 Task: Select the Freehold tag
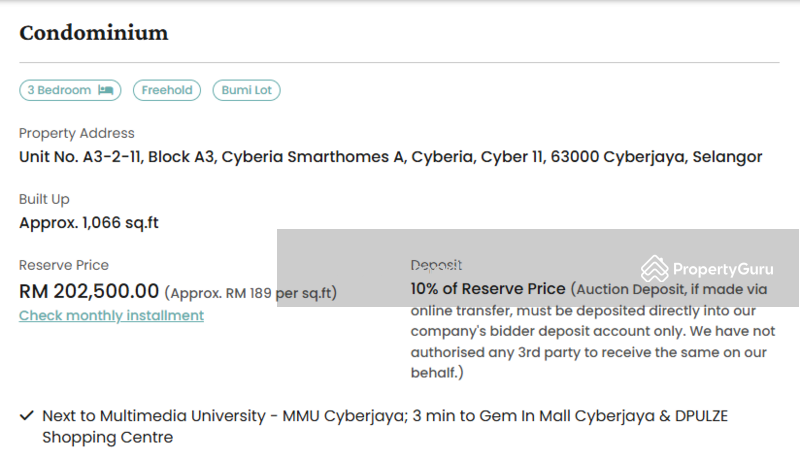click(x=167, y=90)
